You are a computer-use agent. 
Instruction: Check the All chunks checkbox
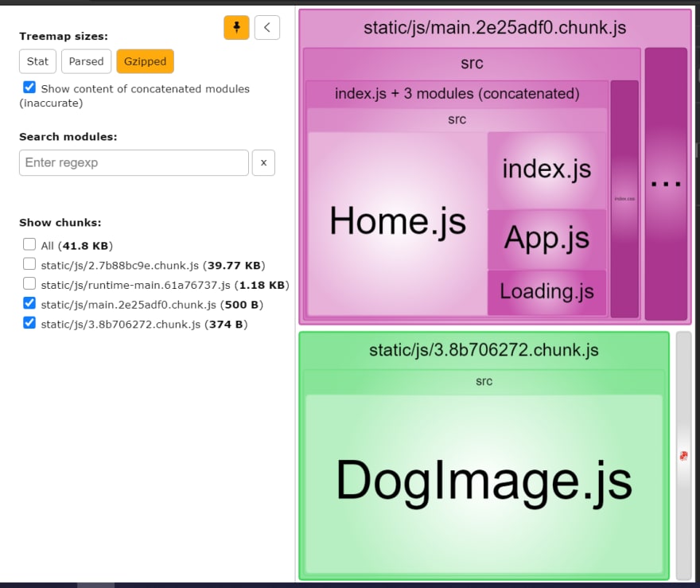[x=29, y=244]
